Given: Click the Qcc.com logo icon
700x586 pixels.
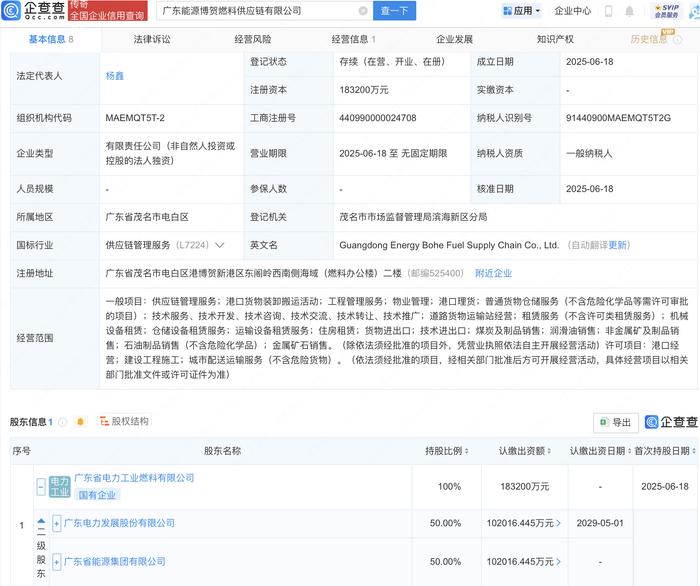Looking at the screenshot, I should pos(11,11).
